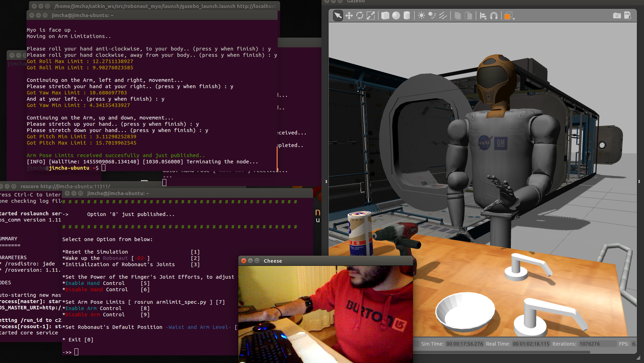Click the Paste icon in Gazebo toolbar

pyautogui.click(x=469, y=16)
